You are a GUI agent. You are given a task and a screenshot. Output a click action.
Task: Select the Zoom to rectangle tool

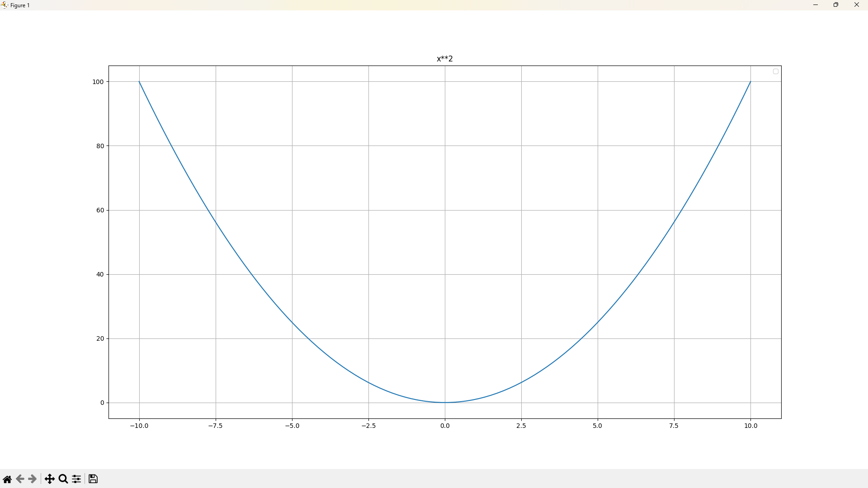[x=63, y=479]
